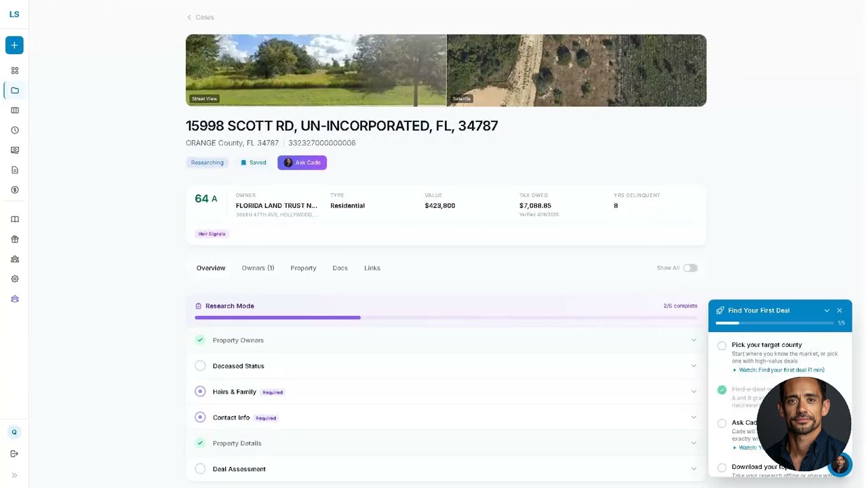Click the logout icon in sidebar
This screenshot has height=488, width=868.
[14, 454]
